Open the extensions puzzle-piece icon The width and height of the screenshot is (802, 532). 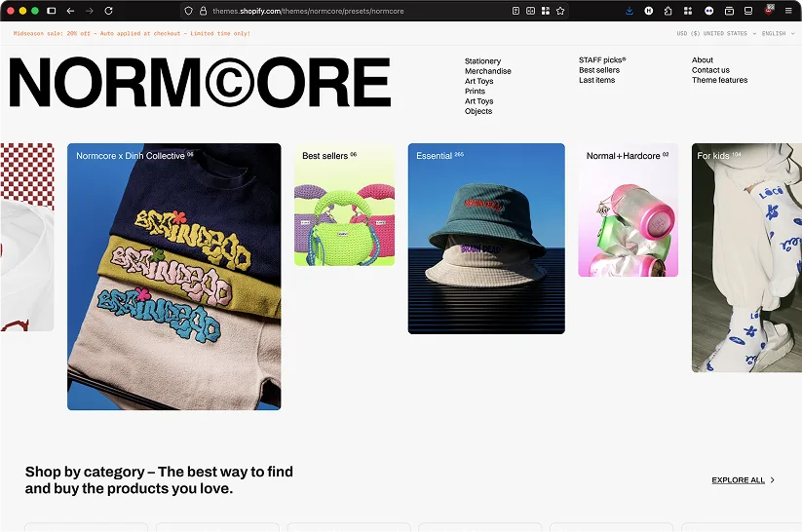[668, 11]
